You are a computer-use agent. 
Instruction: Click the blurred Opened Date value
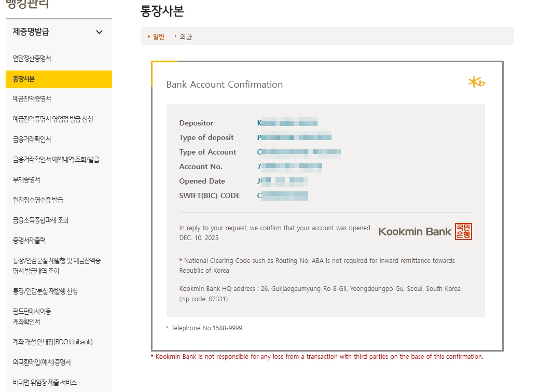283,181
